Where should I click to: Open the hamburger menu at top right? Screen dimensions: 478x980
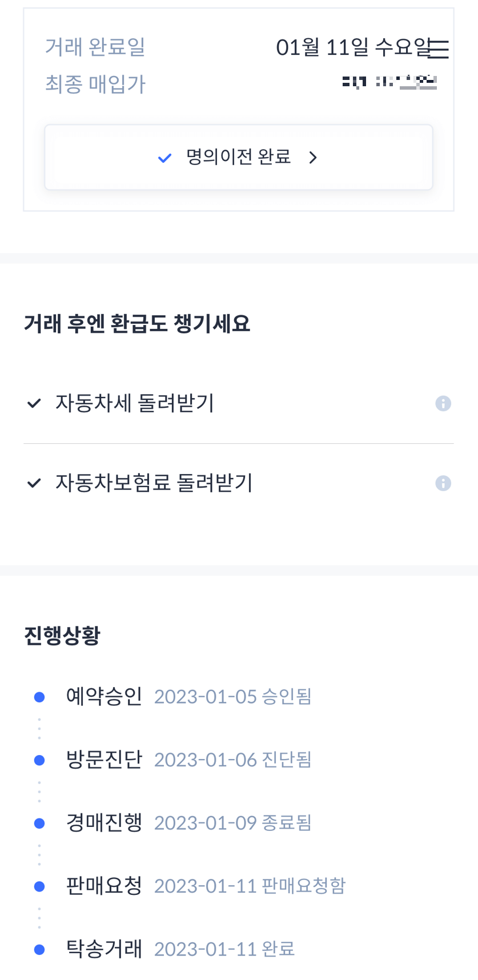coord(439,49)
